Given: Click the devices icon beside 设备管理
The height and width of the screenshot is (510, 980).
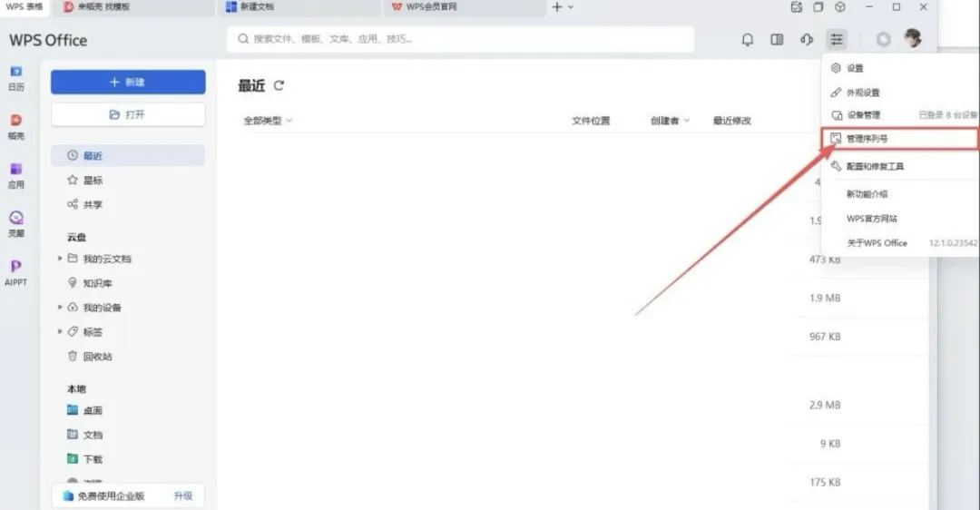Looking at the screenshot, I should coord(837,115).
